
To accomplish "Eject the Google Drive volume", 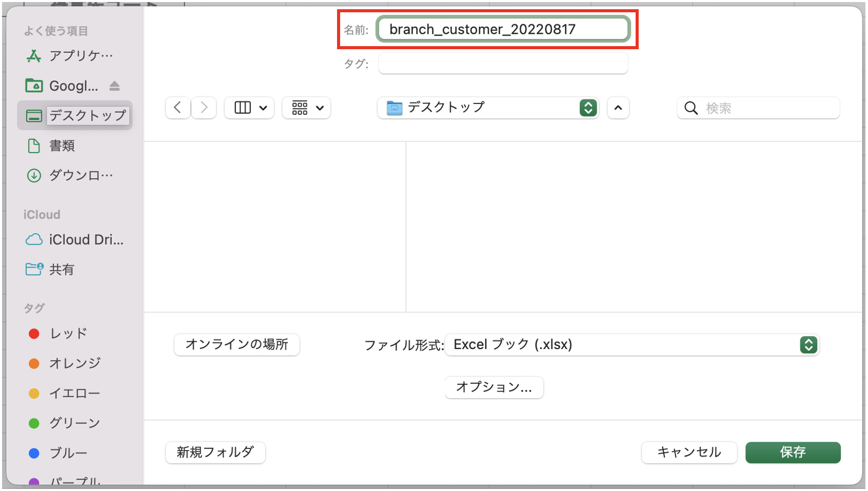I will 114,86.
